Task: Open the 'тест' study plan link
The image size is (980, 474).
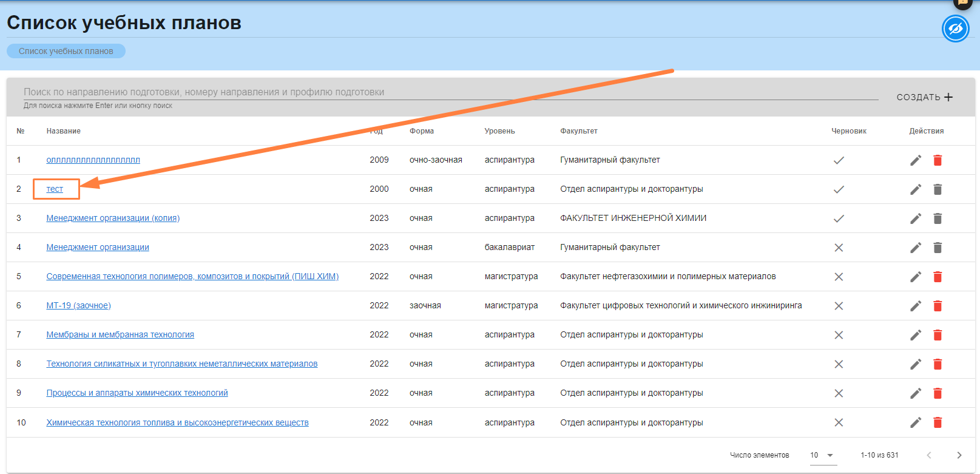Action: click(x=55, y=189)
